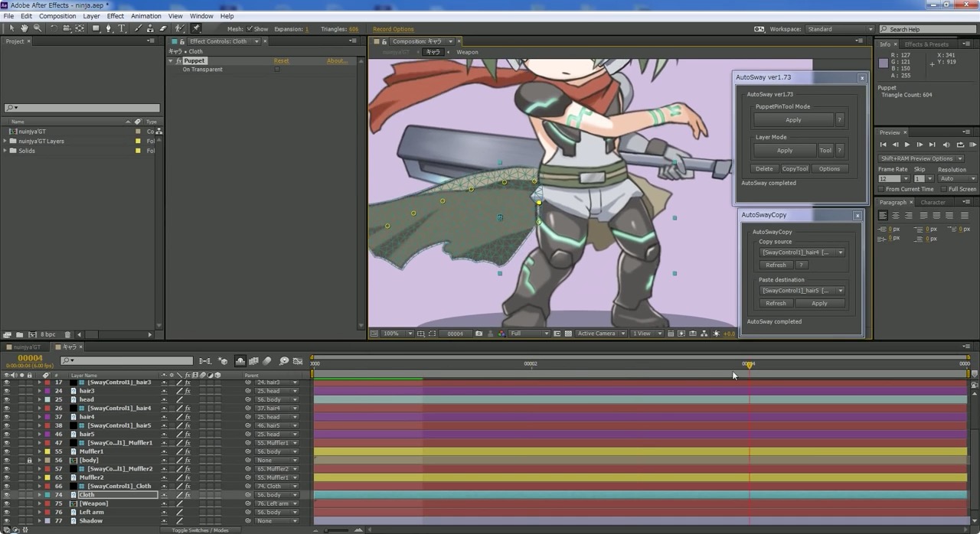The height and width of the screenshot is (534, 980).
Task: Click the timeline layer search field
Action: [126, 361]
